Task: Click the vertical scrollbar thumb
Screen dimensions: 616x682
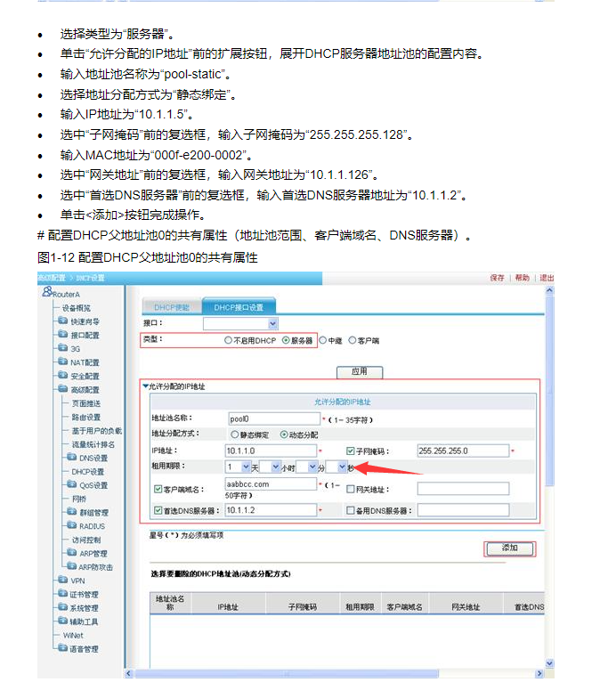Action: 549,392
